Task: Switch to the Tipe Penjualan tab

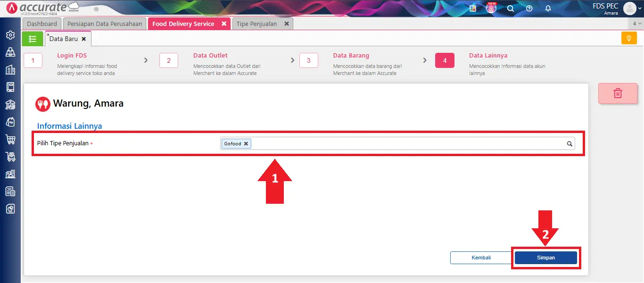Action: pyautogui.click(x=256, y=24)
